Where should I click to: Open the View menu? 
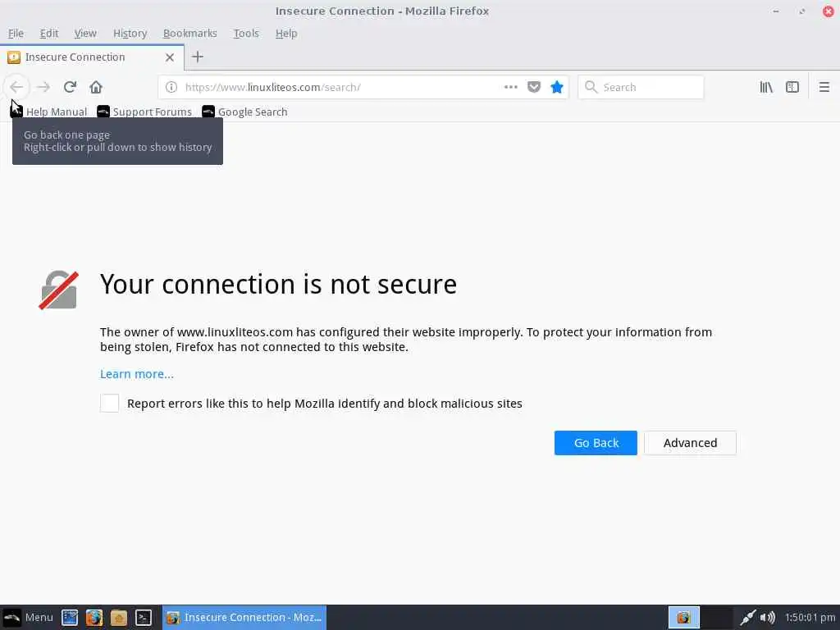click(x=85, y=33)
